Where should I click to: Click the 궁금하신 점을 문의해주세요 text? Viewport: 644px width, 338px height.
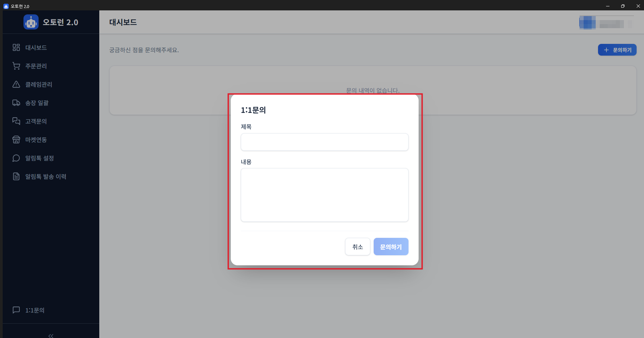coord(144,50)
